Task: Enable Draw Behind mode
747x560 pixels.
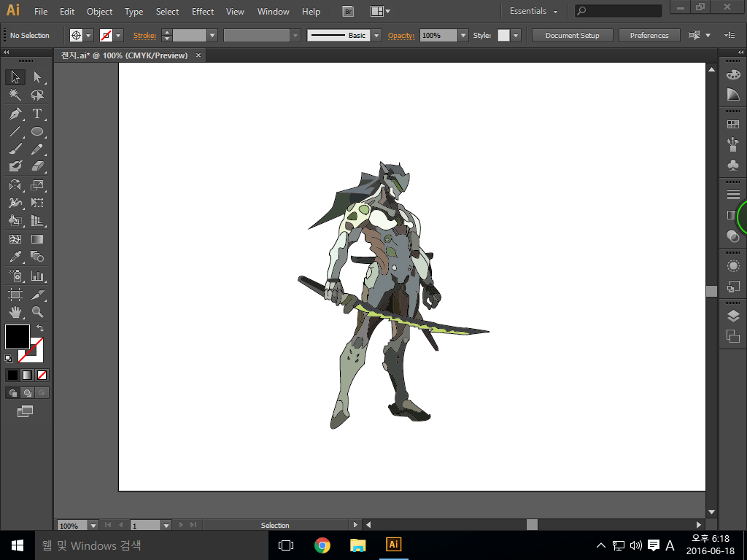Action: pyautogui.click(x=27, y=393)
